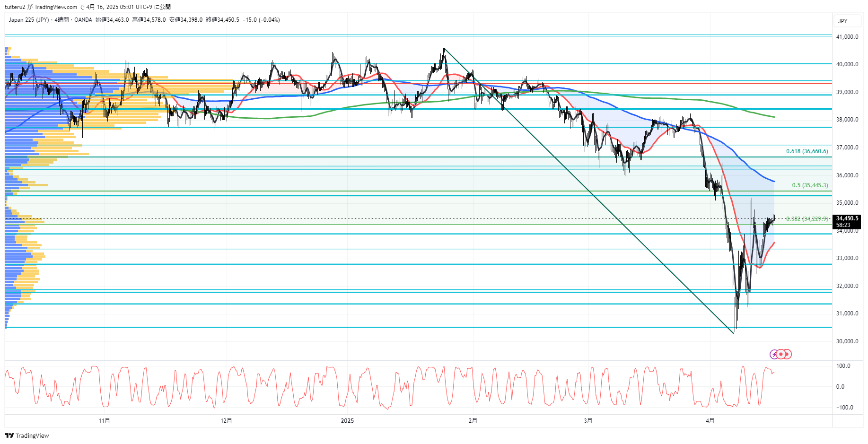Click the TradingView logo in the footer
Image resolution: width=868 pixels, height=444 pixels.
(27, 435)
